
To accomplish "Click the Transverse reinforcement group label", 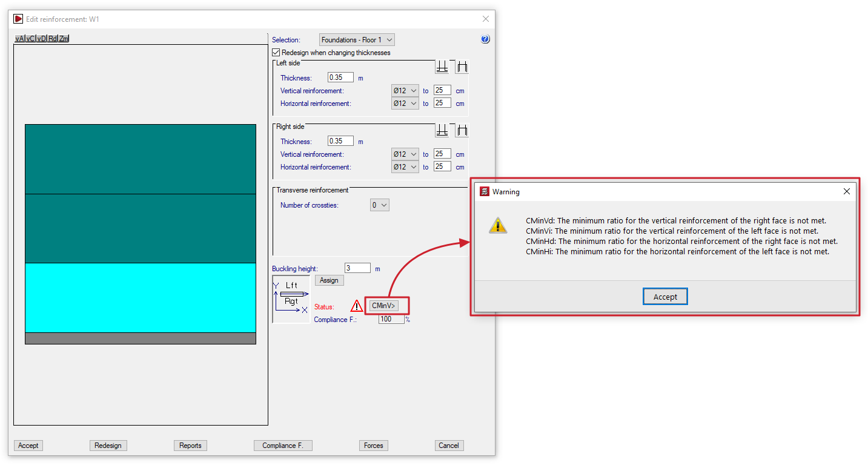I will 313,190.
